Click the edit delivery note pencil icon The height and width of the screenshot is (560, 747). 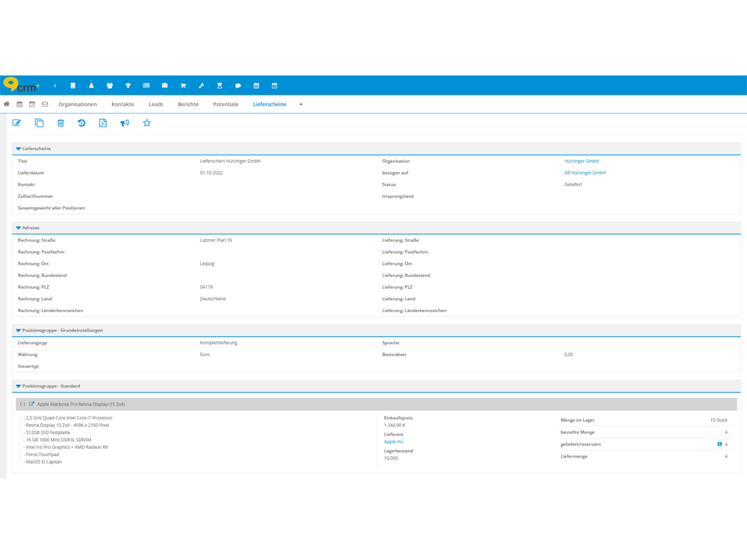16,123
